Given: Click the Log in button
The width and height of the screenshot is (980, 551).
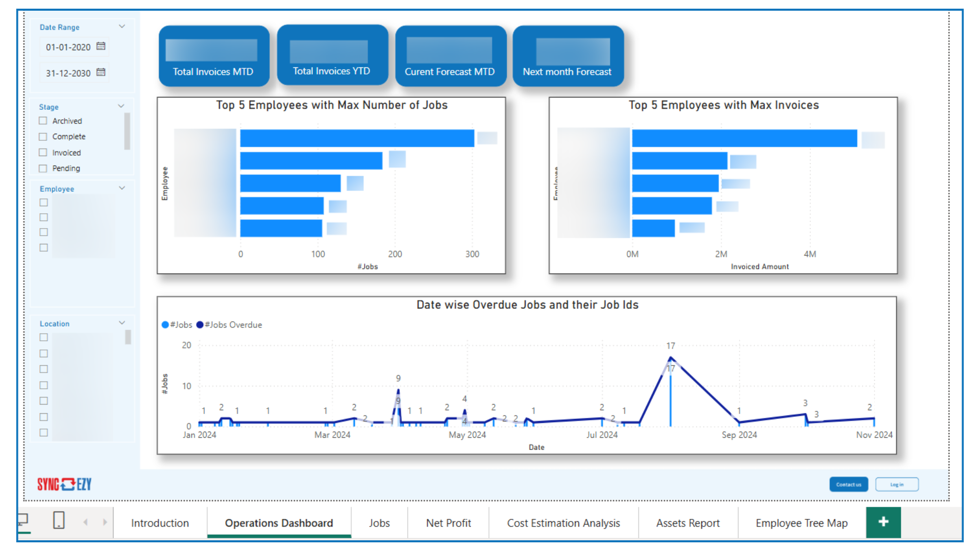Looking at the screenshot, I should [897, 485].
